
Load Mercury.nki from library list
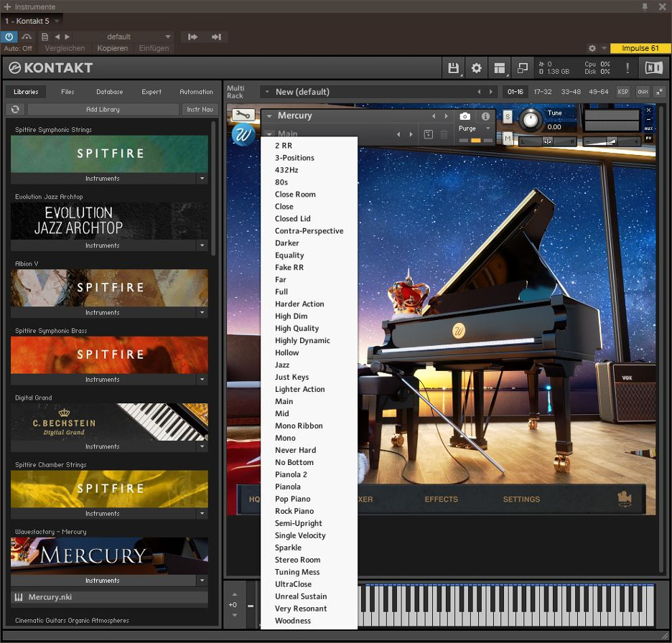[109, 597]
